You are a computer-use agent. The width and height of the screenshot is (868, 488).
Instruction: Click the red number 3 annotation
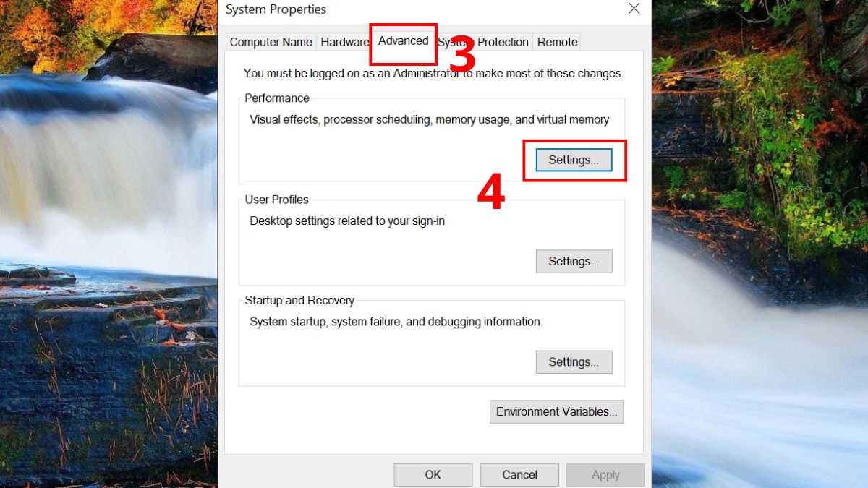coord(461,53)
